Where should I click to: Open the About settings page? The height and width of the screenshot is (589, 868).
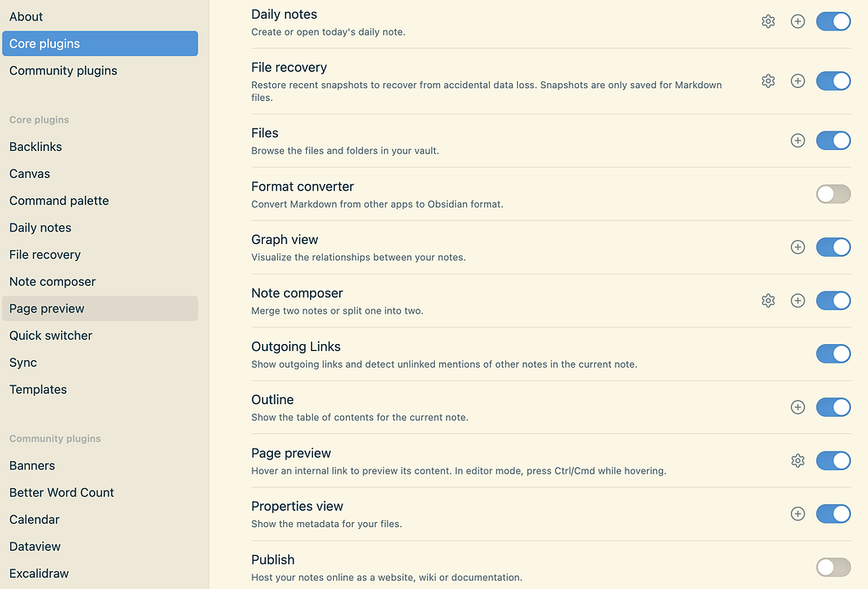pos(25,16)
